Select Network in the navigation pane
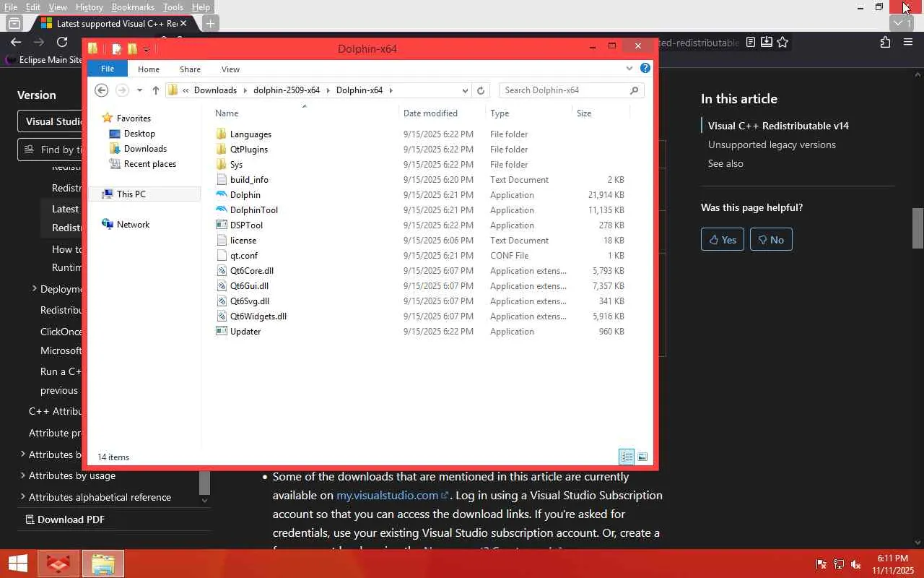 click(x=133, y=225)
